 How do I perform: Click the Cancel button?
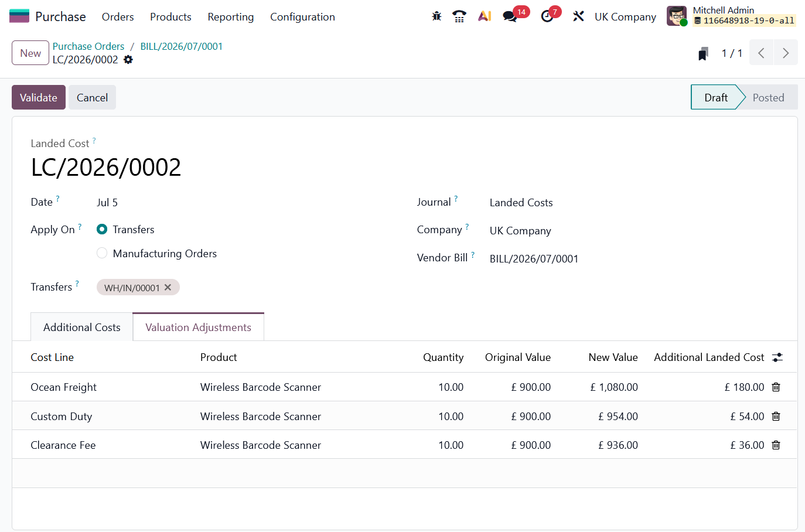click(92, 97)
